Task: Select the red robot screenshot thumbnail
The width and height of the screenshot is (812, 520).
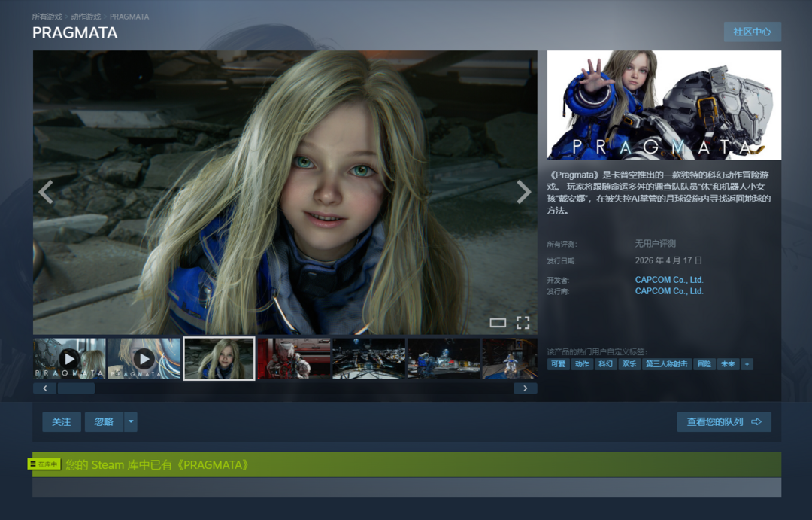Action: tap(294, 358)
